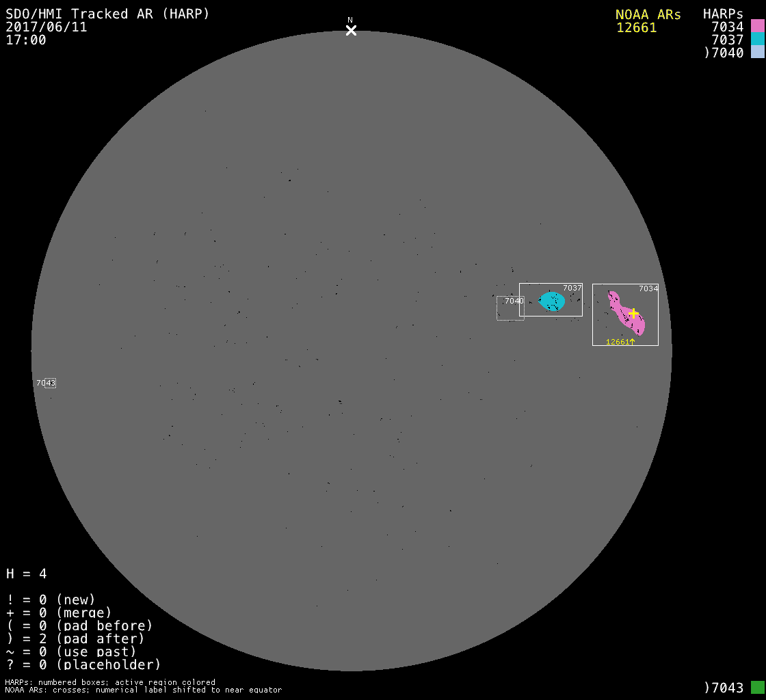
Task: Click the green 7043 swatch at bottom right
Action: [757, 687]
